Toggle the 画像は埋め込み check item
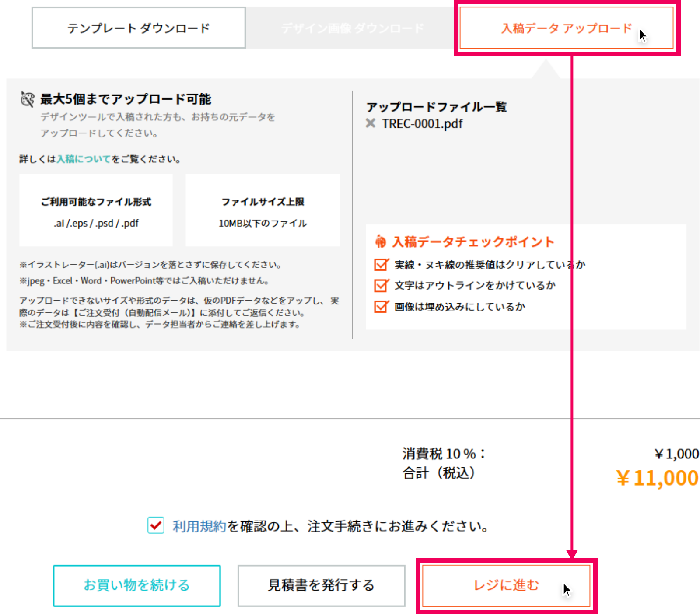This screenshot has width=700, height=616. pyautogui.click(x=381, y=307)
